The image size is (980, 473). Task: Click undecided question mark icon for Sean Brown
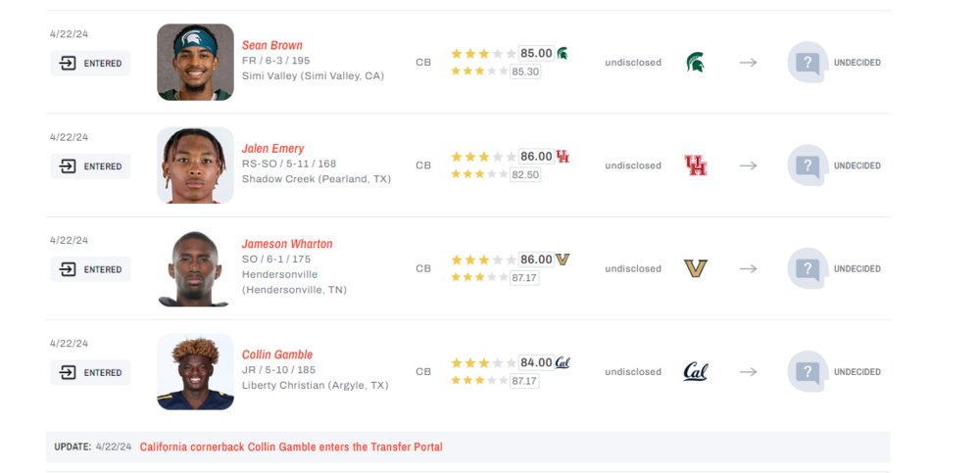click(808, 63)
